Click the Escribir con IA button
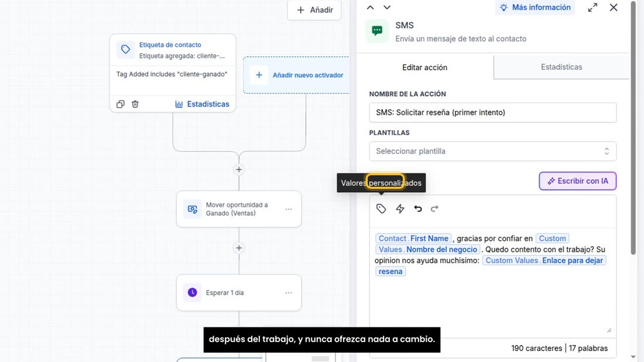The width and height of the screenshot is (644, 362). point(577,181)
